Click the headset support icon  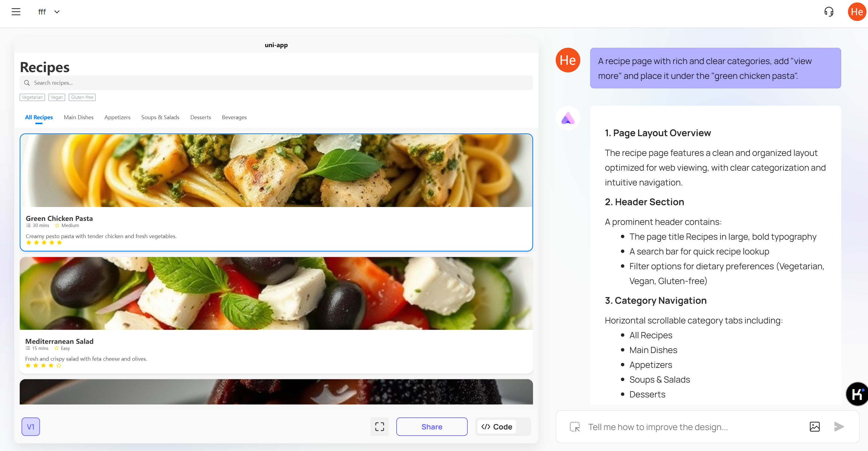(829, 12)
